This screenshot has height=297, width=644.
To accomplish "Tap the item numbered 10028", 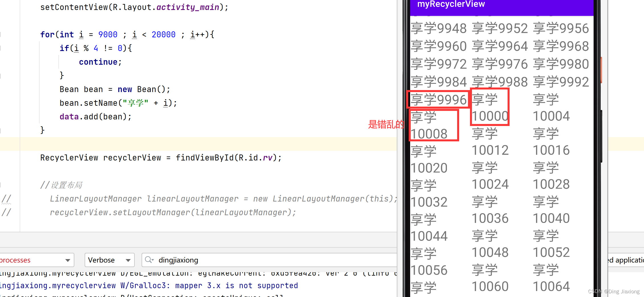I will click(x=551, y=176).
